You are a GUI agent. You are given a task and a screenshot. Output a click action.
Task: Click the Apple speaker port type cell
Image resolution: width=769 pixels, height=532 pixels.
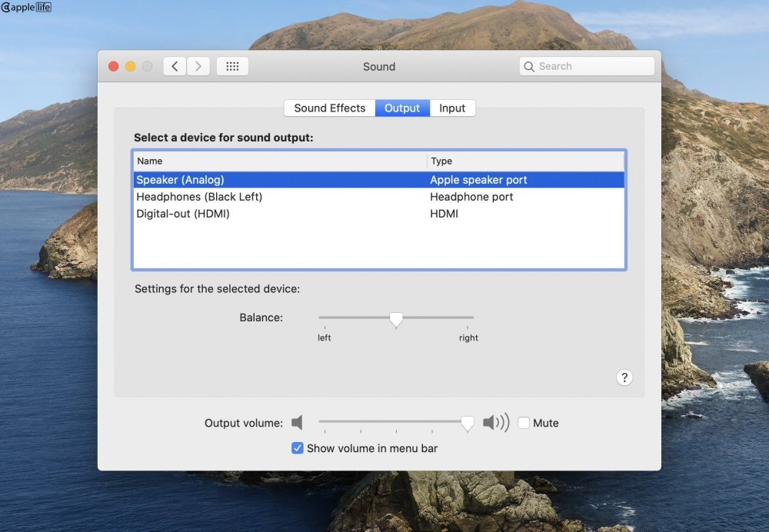(x=478, y=180)
